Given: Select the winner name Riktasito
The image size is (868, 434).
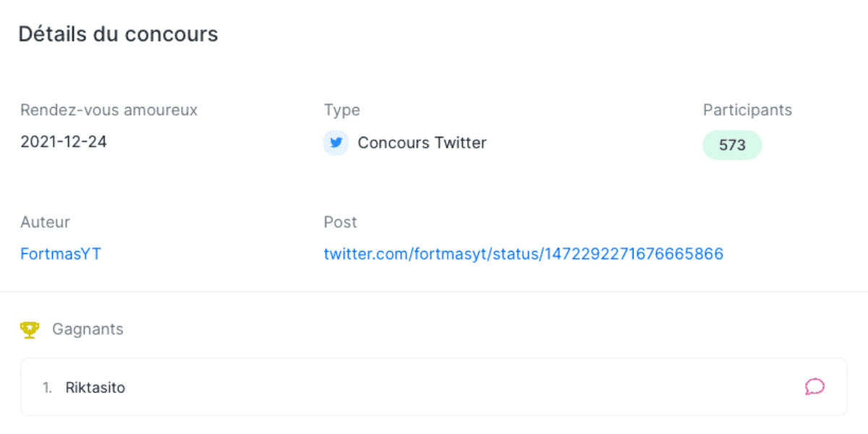Looking at the screenshot, I should coord(95,388).
